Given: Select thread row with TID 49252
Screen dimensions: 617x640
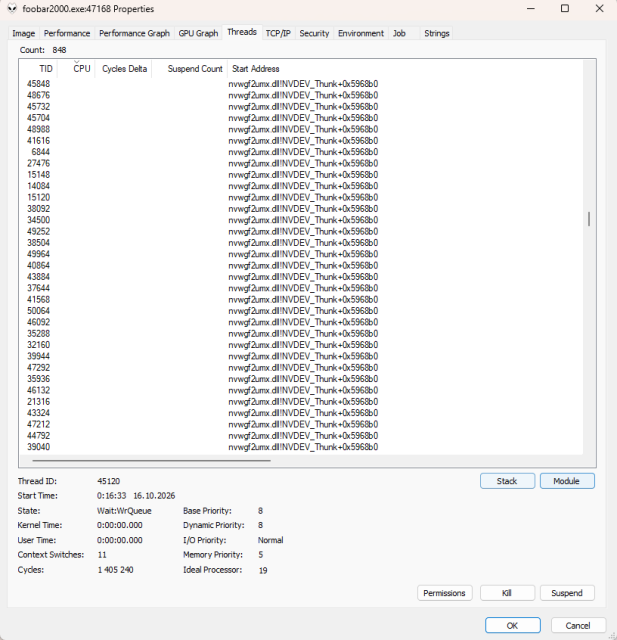Looking at the screenshot, I should point(301,231).
